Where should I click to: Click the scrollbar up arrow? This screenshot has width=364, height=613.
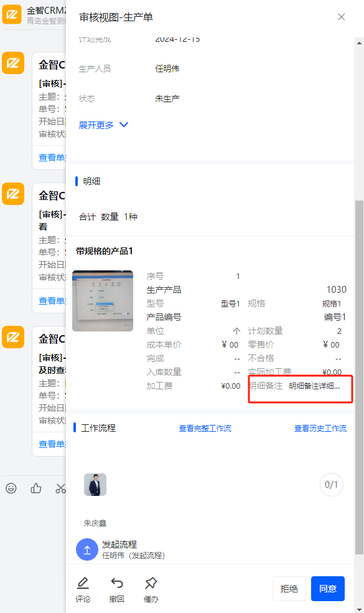tap(359, 43)
